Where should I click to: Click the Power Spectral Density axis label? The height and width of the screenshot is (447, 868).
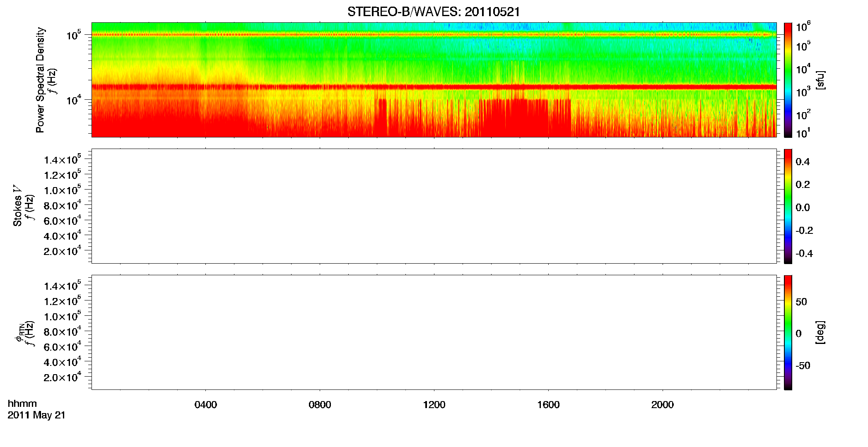click(40, 80)
